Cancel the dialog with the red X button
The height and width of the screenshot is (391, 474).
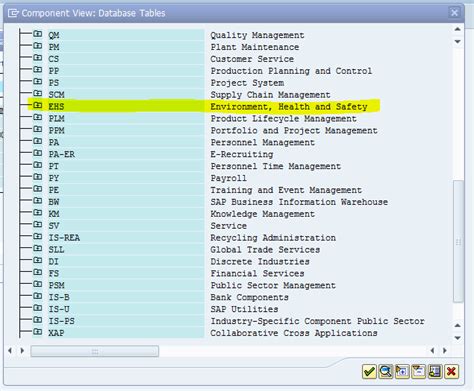tap(451, 371)
